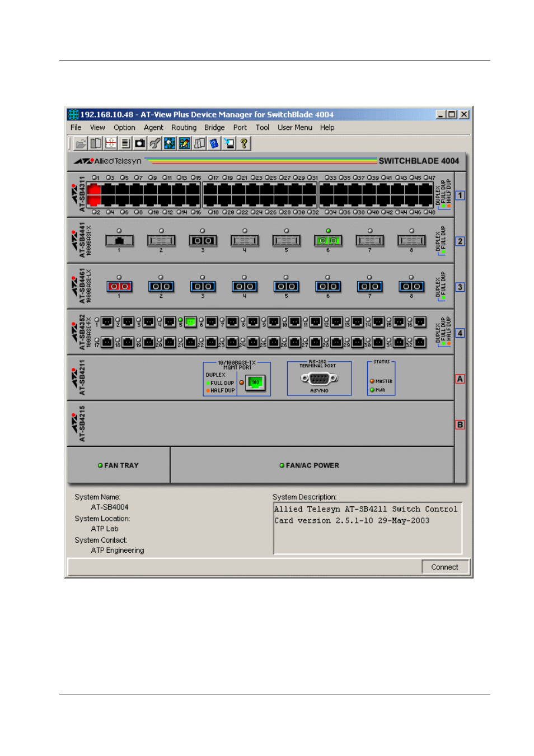
Task: Select slot 1 number label
Action: 460,195
